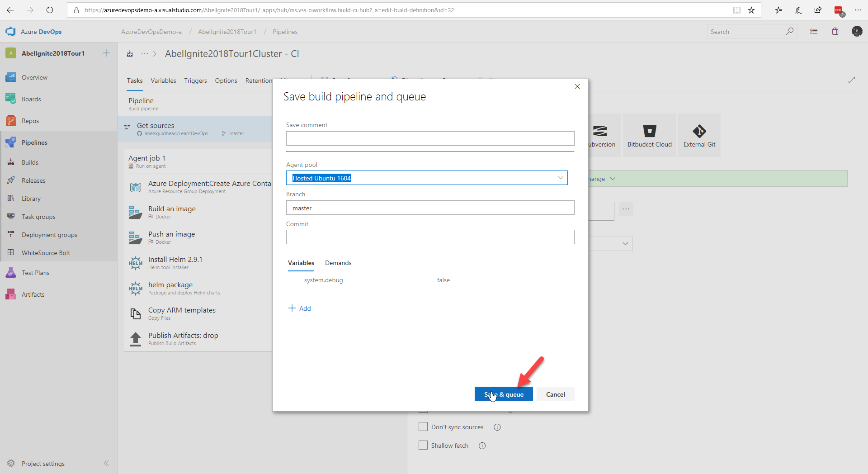Viewport: 868px width, 474px height.
Task: Click the Helm icon for Install Helm 2.9.1
Action: click(136, 263)
